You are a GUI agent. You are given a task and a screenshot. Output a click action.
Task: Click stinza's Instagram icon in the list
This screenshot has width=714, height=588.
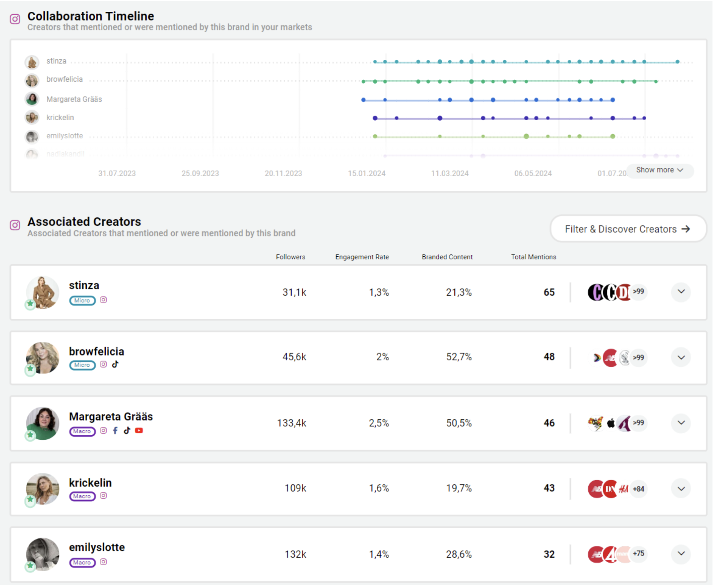tap(104, 300)
